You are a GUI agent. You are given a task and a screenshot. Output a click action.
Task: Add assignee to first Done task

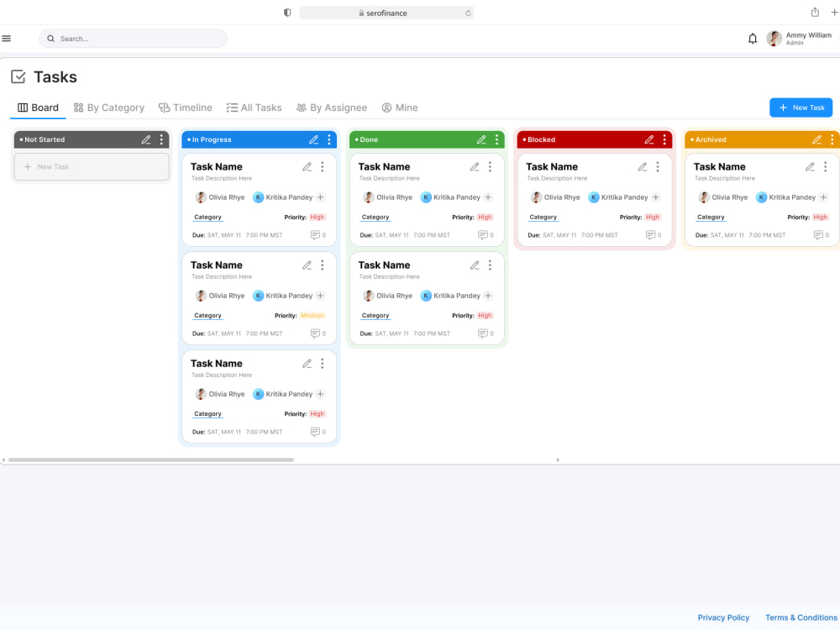488,197
